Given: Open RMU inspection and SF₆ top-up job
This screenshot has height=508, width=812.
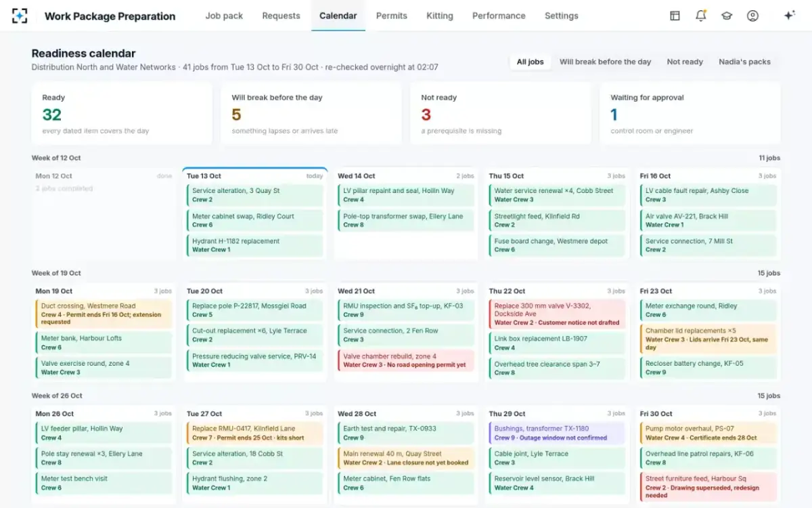Looking at the screenshot, I should click(406, 310).
